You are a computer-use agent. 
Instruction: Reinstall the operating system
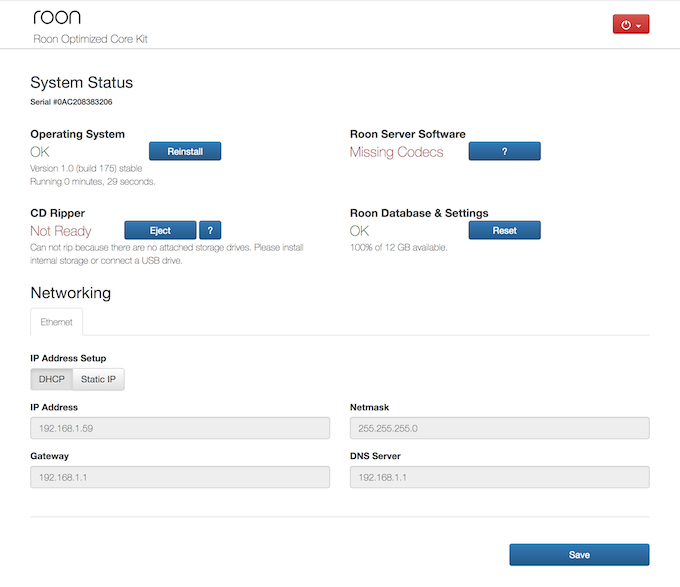pos(185,151)
